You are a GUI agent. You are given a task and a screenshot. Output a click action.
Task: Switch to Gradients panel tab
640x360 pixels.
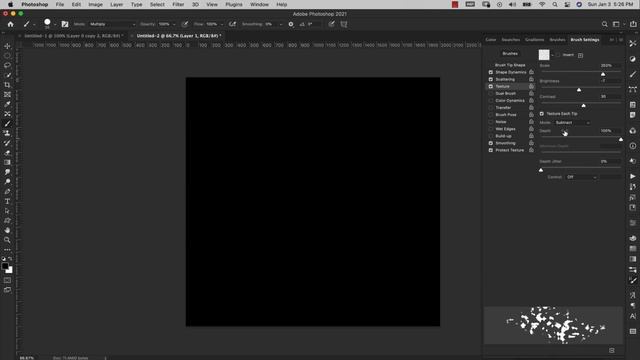[x=535, y=40]
